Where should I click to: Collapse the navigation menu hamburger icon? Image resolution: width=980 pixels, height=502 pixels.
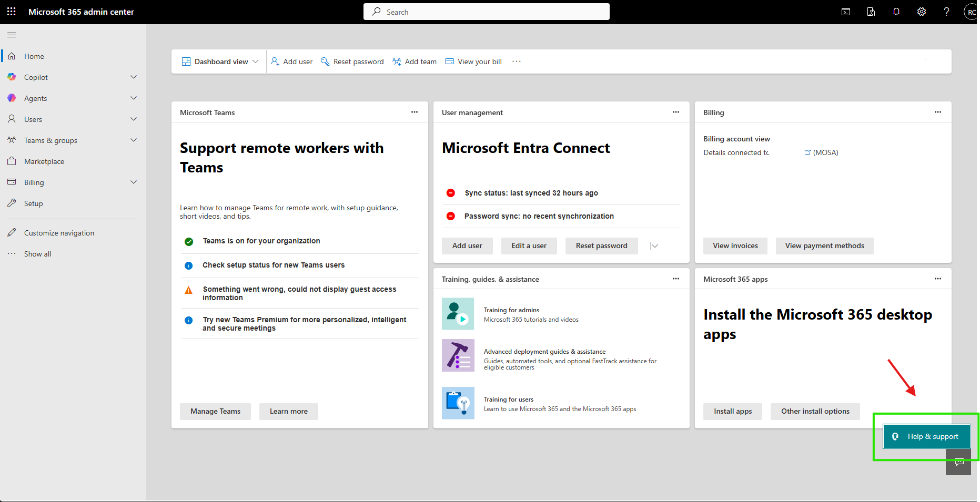[12, 35]
